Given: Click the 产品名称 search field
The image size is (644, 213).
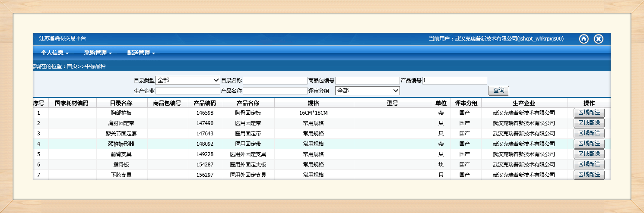Looking at the screenshot, I should 275,91.
